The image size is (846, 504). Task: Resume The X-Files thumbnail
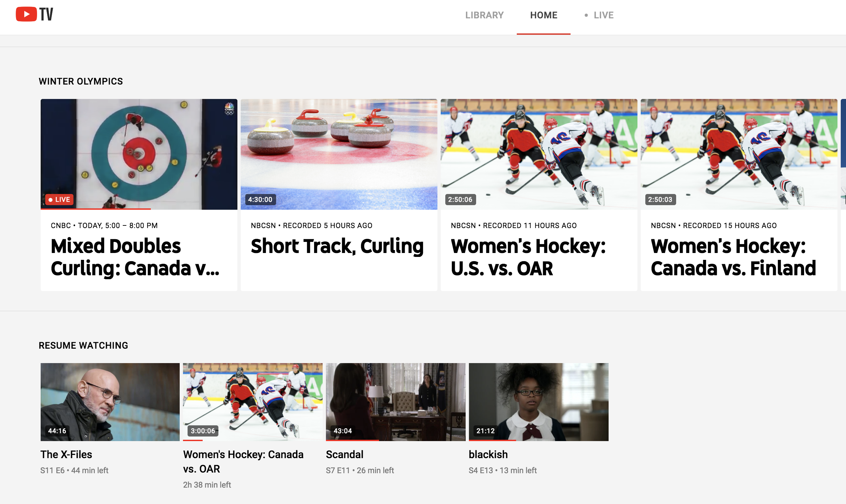pos(110,402)
